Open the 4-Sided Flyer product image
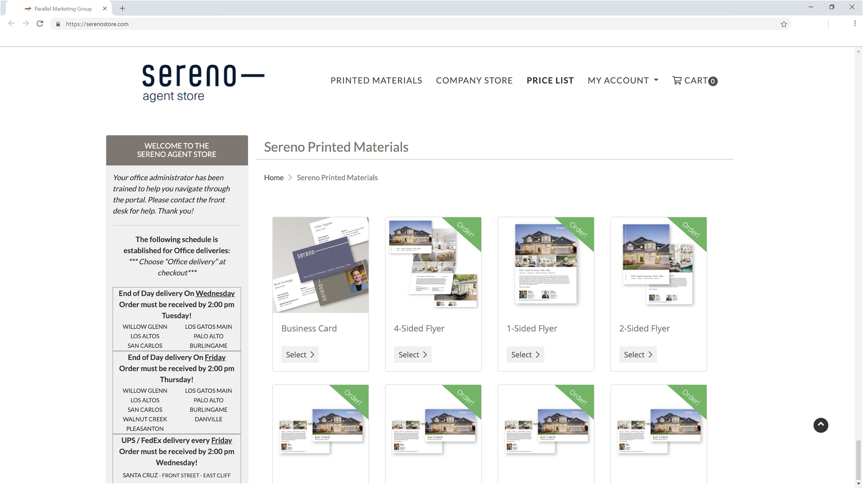Image resolution: width=868 pixels, height=488 pixels. (433, 265)
